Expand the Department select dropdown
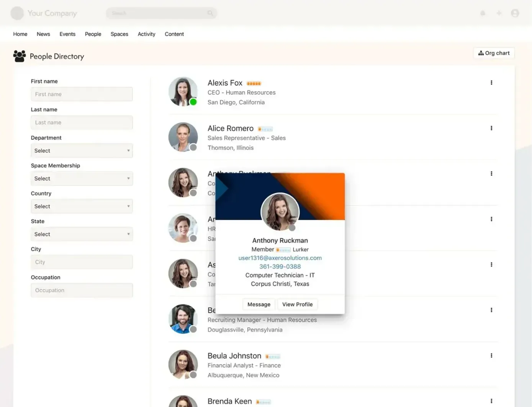Screen dimensions: 532x407 click(82, 151)
